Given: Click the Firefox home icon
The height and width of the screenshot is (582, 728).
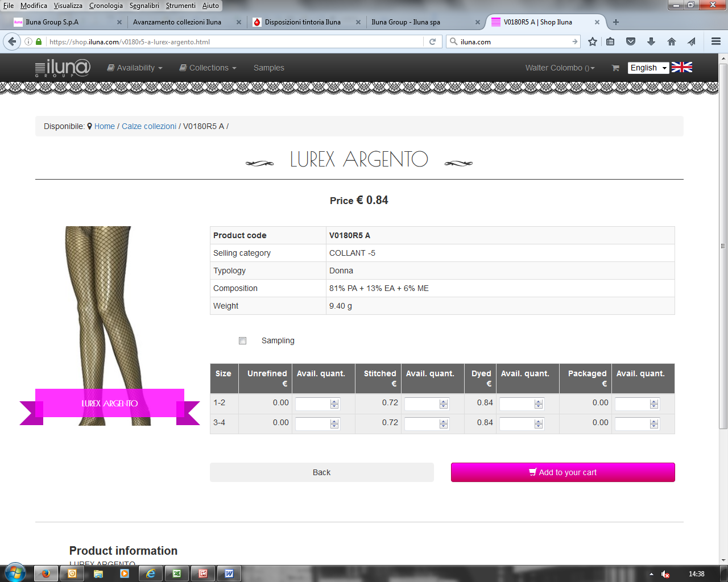Looking at the screenshot, I should (x=672, y=41).
